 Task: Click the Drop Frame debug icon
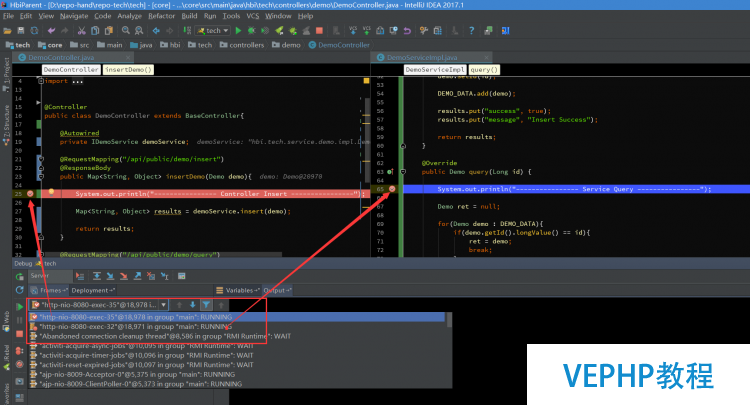tap(151, 276)
